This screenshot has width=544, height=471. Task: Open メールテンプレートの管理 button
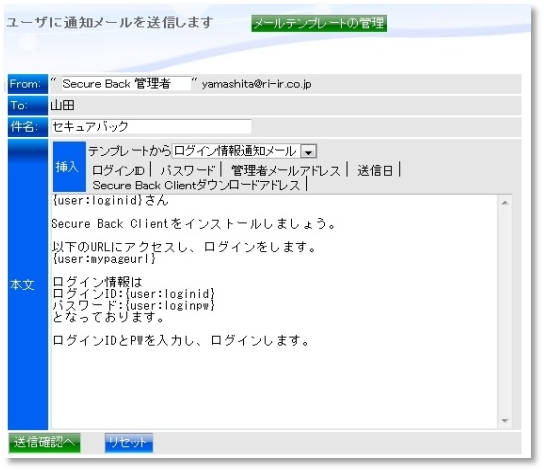[319, 23]
